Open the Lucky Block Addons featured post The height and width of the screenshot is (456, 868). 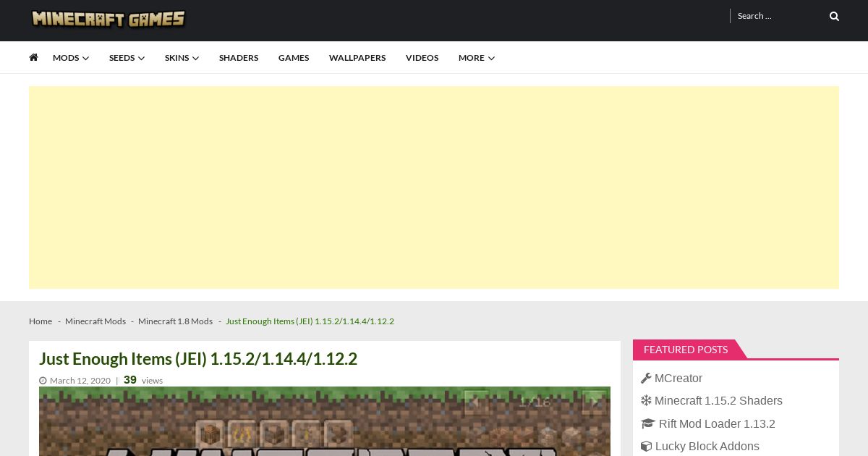tap(707, 446)
